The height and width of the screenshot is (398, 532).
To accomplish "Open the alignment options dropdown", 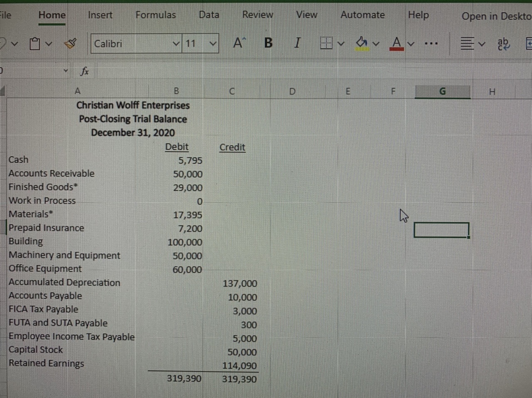I will coord(481,43).
